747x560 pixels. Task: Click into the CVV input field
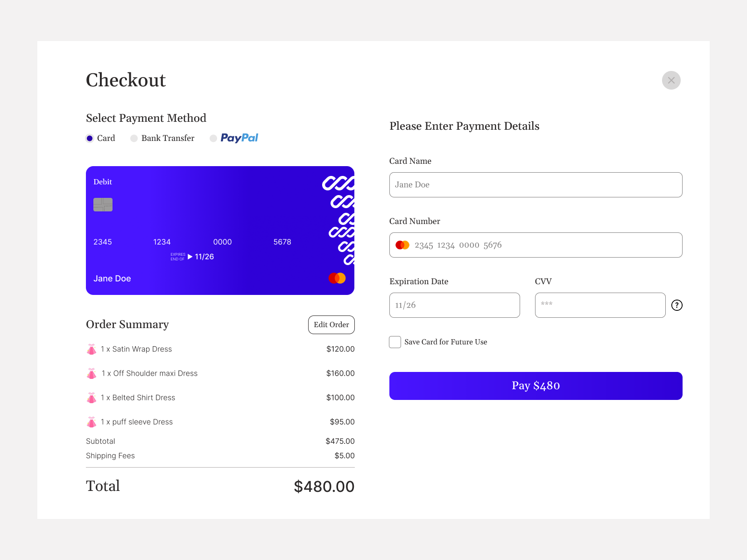pyautogui.click(x=600, y=305)
